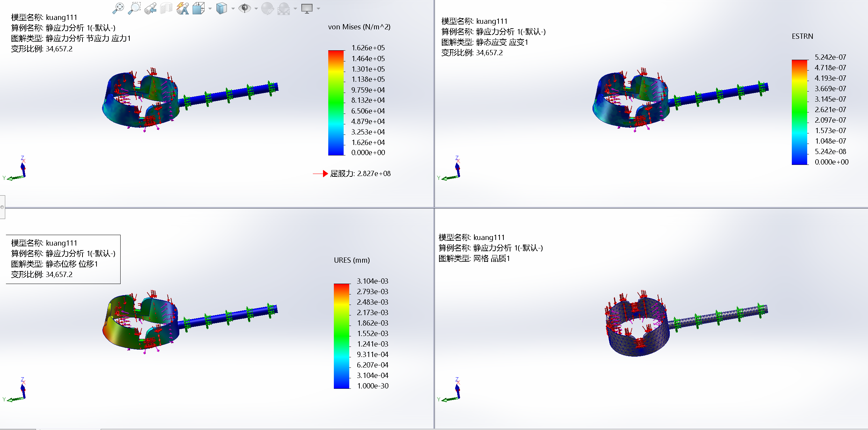The width and height of the screenshot is (868, 430).
Task: Select the 屈服力: 2.827e+08 label
Action: (360, 174)
